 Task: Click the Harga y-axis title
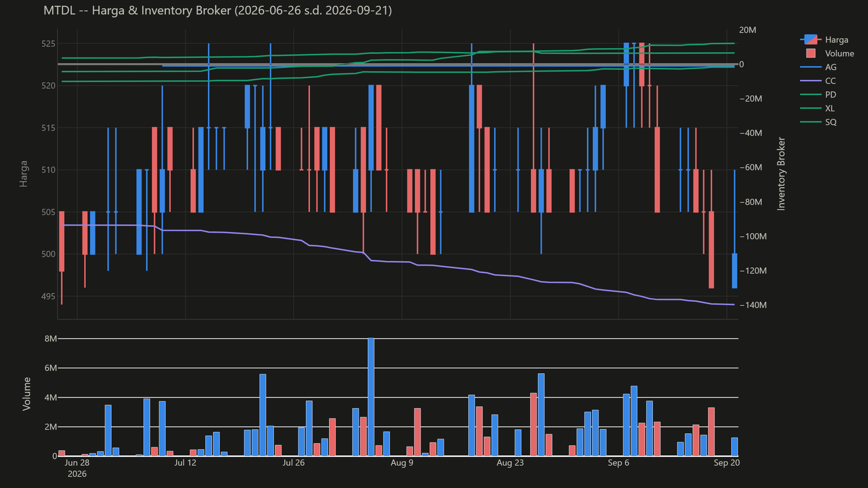click(x=23, y=174)
